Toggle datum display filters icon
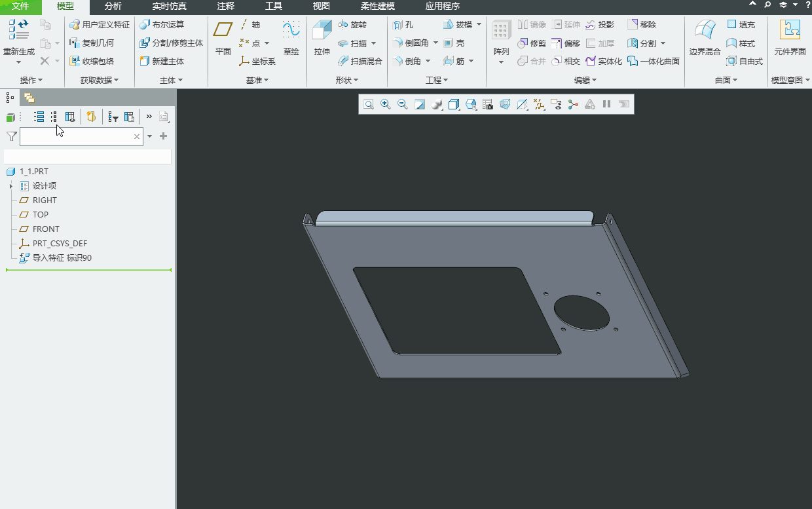Screen dimensions: 812x509 pyautogui.click(x=539, y=104)
